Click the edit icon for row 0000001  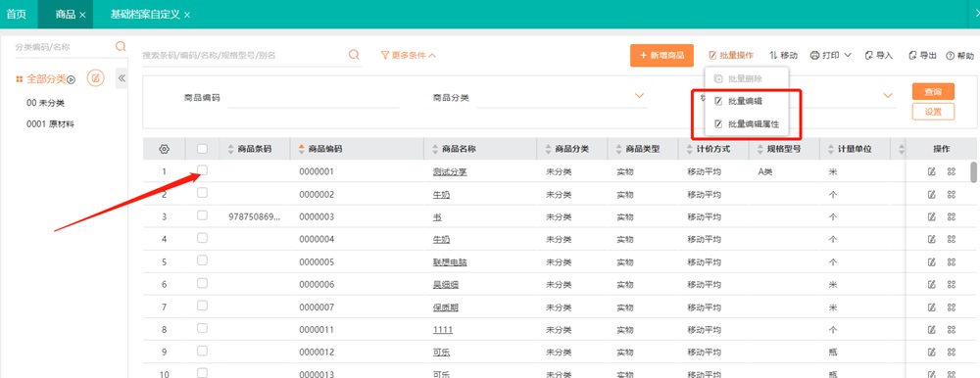coord(931,171)
